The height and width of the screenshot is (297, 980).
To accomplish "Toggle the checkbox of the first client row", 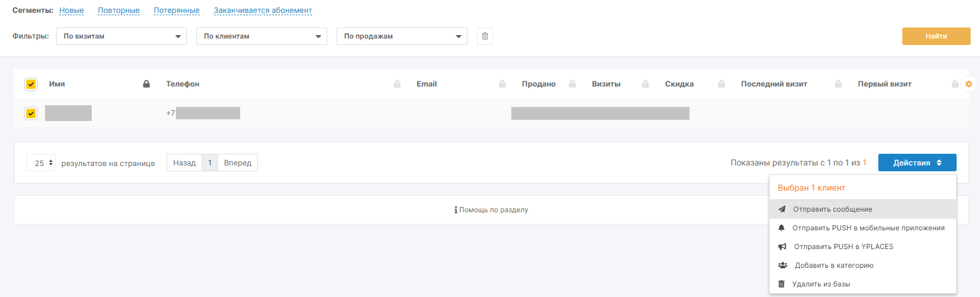I will (x=31, y=113).
